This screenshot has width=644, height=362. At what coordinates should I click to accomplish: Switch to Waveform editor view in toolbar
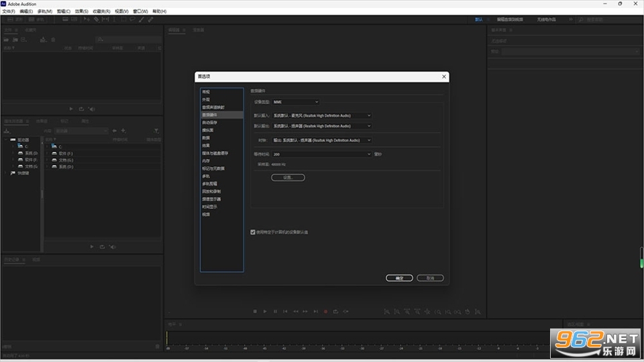click(x=14, y=19)
